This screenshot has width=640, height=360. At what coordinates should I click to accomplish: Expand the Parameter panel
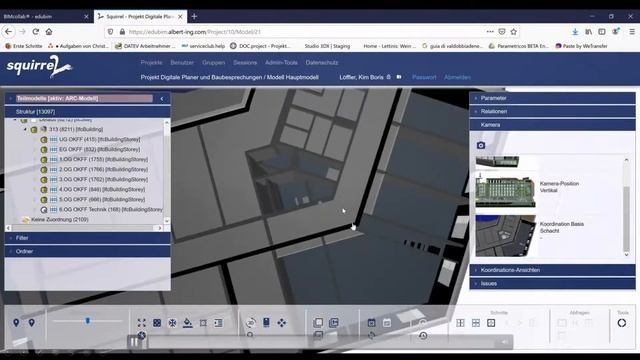(552, 98)
